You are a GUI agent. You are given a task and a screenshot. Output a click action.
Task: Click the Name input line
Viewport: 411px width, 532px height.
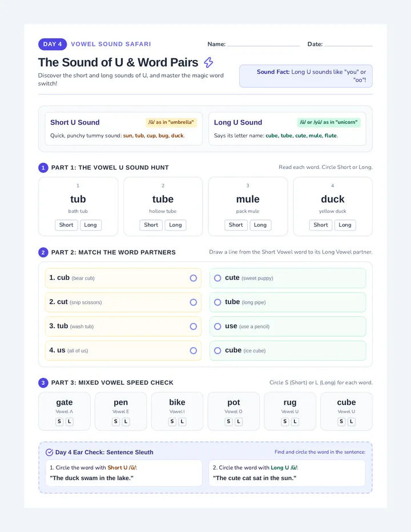(263, 44)
